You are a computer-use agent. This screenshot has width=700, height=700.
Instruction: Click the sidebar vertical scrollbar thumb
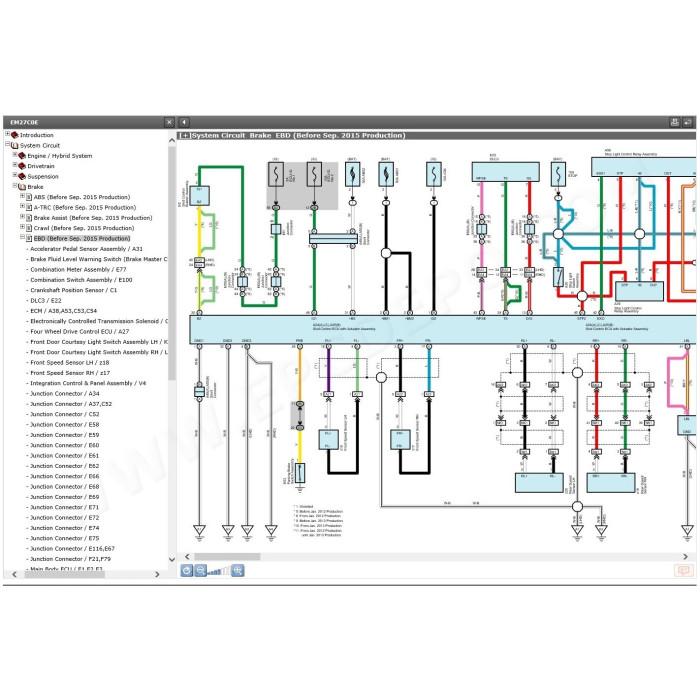click(172, 263)
